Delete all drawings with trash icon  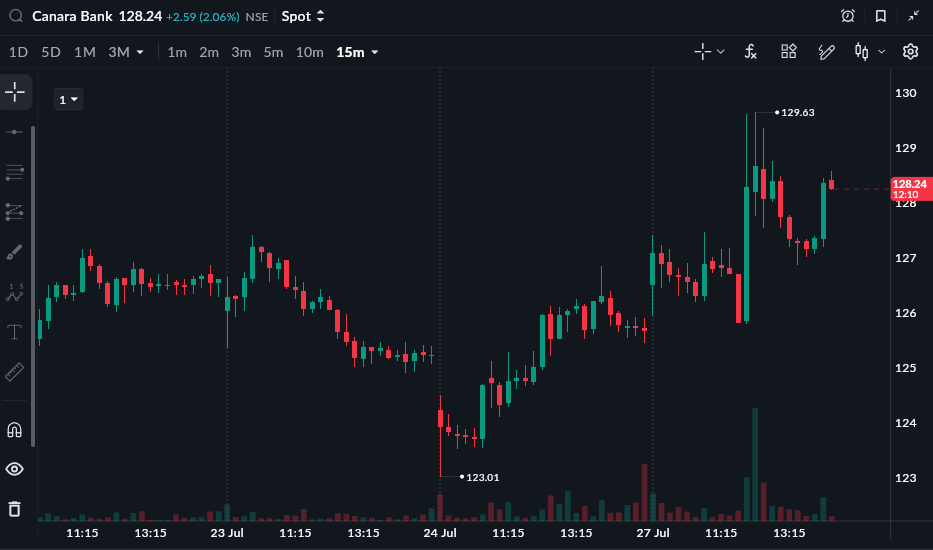pos(14,509)
